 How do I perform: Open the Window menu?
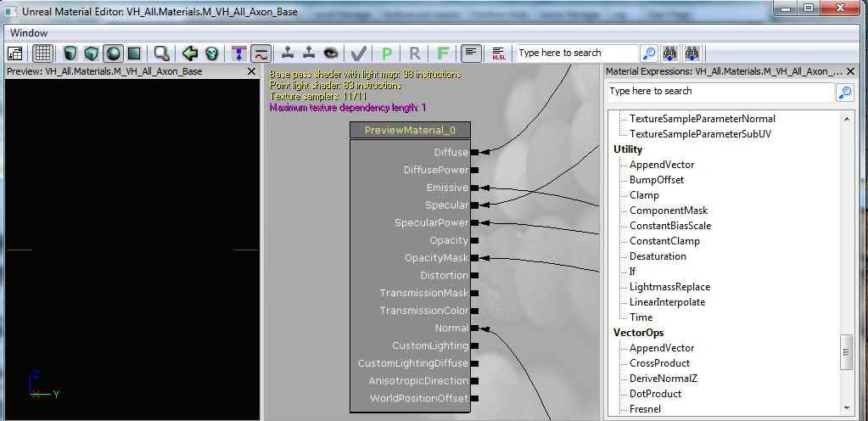click(29, 33)
